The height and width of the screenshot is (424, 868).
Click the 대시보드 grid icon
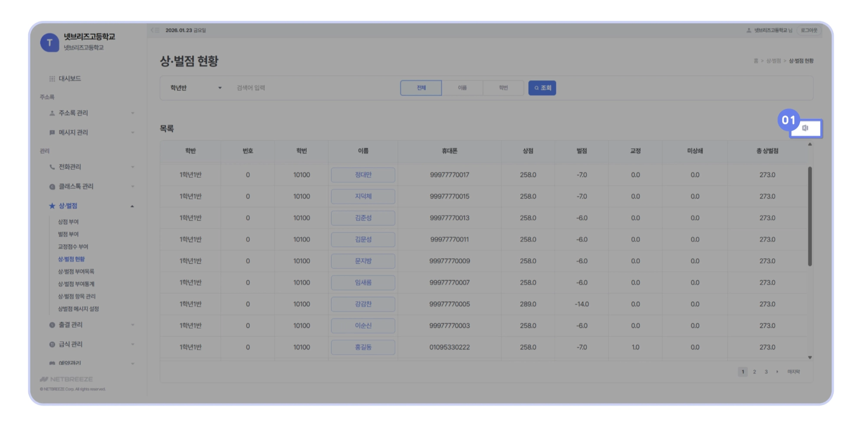pos(52,78)
